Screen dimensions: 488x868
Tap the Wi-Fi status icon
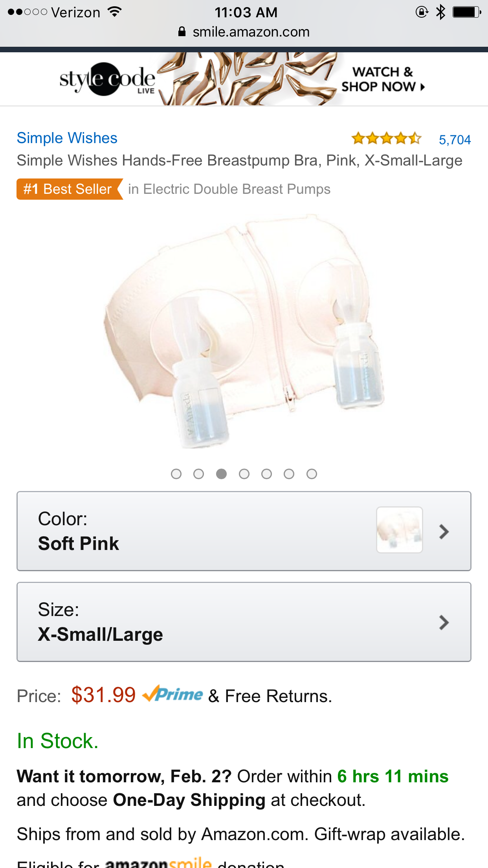tap(115, 12)
